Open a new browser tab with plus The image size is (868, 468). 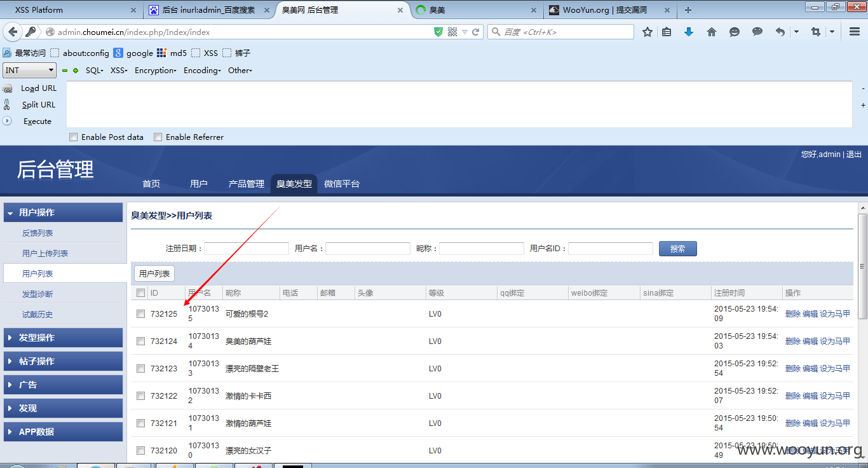coord(688,10)
